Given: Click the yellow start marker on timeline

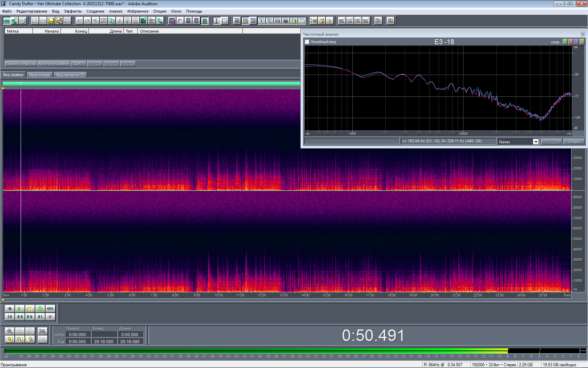Looking at the screenshot, I should (x=3, y=88).
